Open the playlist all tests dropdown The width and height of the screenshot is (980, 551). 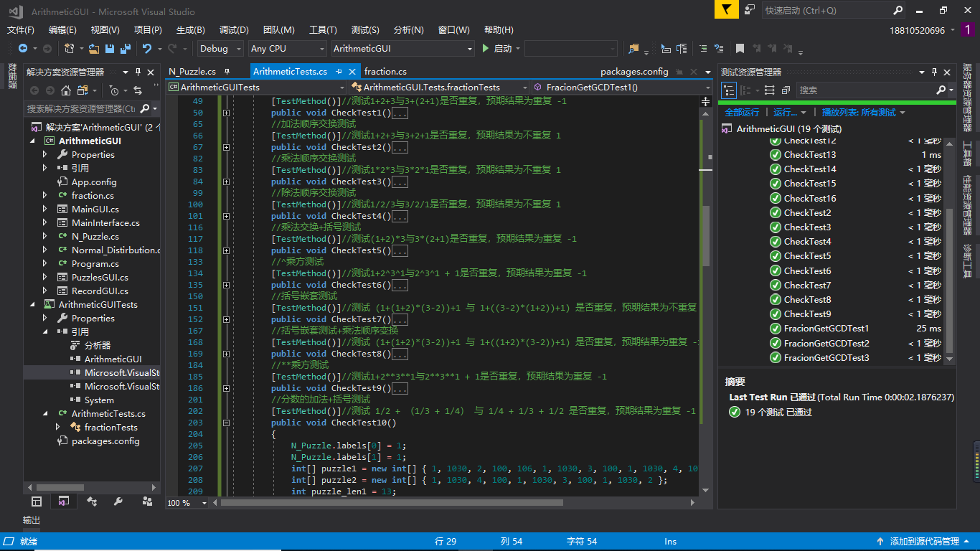click(864, 113)
